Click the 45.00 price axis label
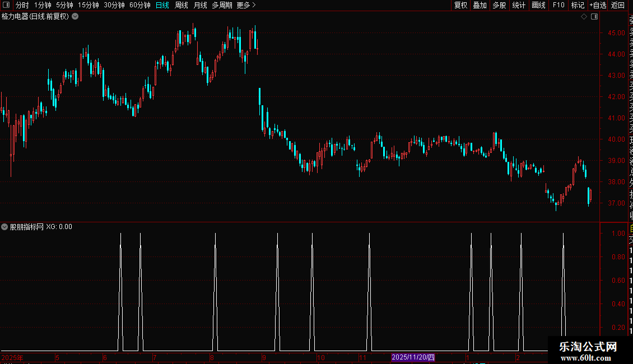Screen dimensions: 633x364 [x=616, y=32]
